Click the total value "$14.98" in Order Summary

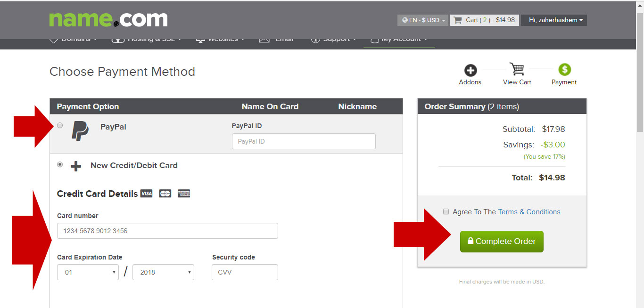coord(553,178)
